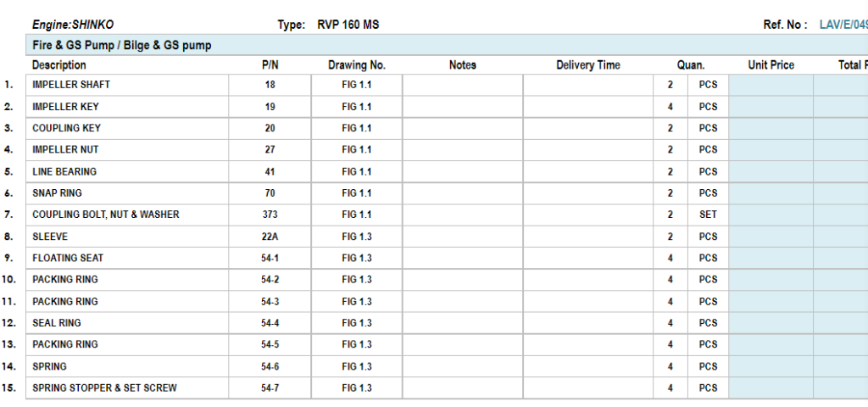The width and height of the screenshot is (868, 407).
Task: Click the Description column header
Action: pyautogui.click(x=59, y=64)
